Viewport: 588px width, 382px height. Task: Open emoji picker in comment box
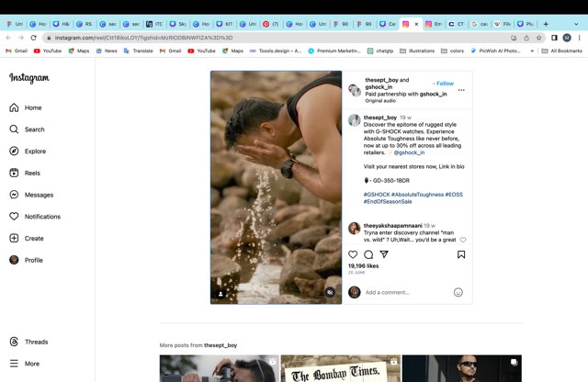pos(458,292)
